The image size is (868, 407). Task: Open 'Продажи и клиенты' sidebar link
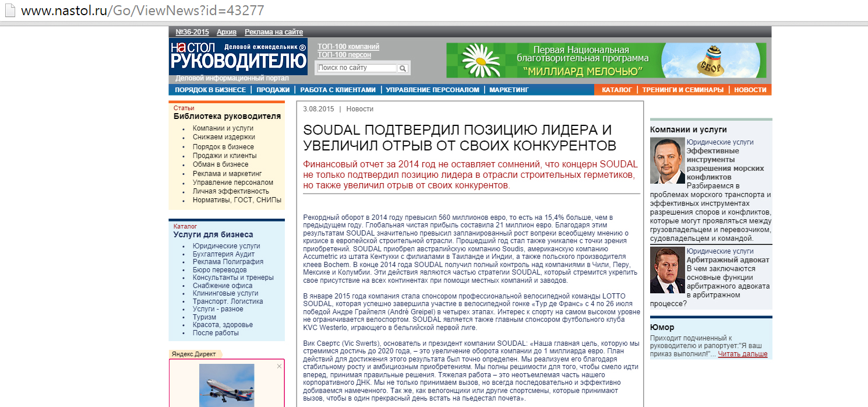click(224, 156)
